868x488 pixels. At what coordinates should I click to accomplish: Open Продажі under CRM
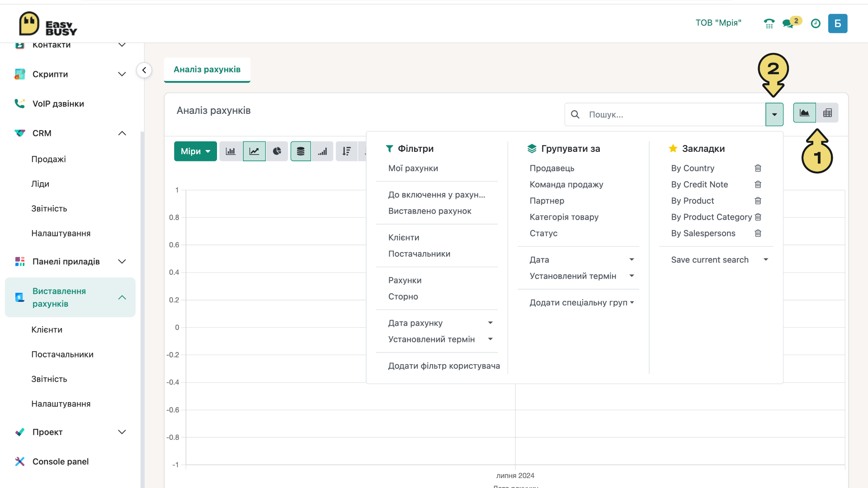pos(49,159)
